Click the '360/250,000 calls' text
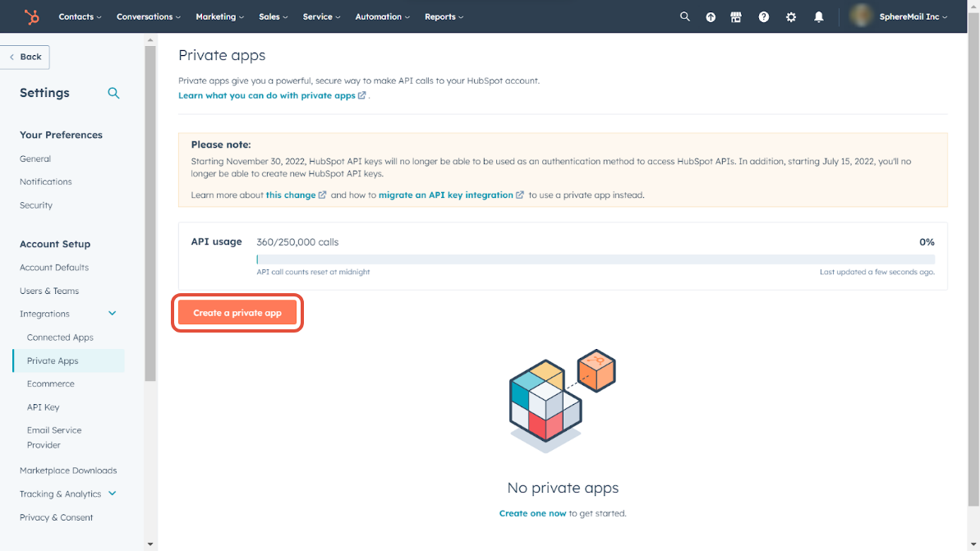This screenshot has height=551, width=980. 297,241
